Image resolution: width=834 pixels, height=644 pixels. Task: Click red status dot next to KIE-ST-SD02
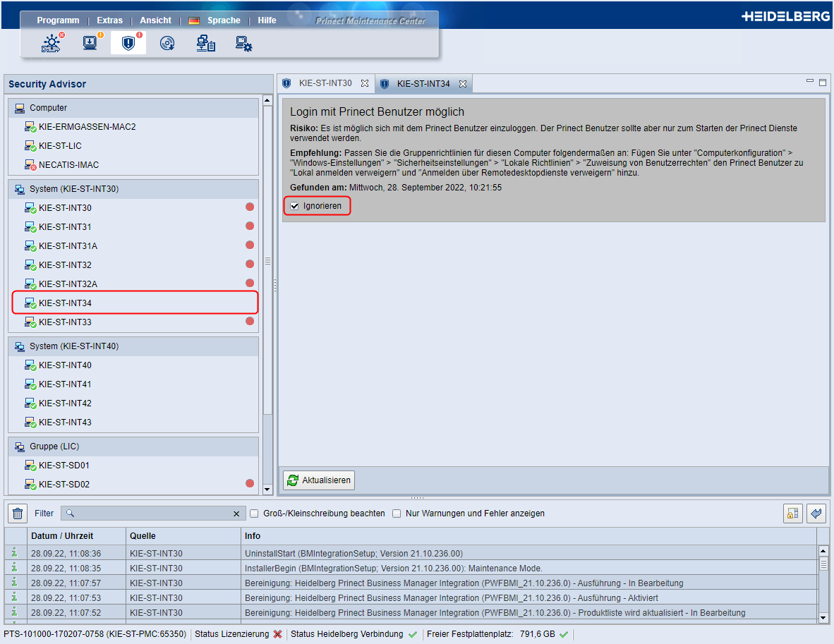coord(250,483)
